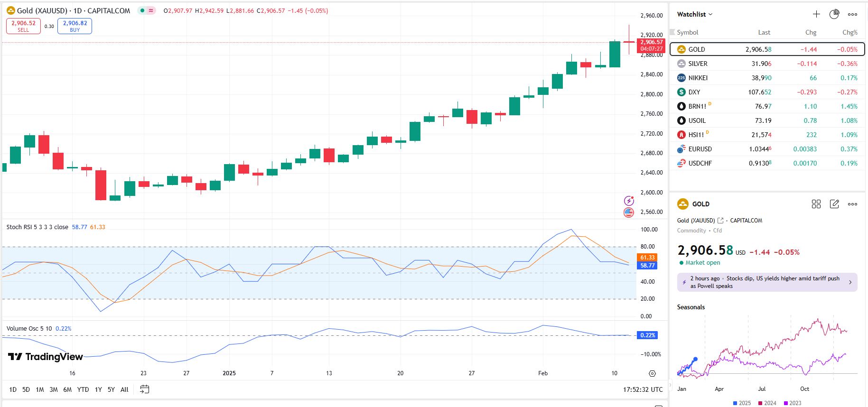The image size is (868, 407).
Task: Open the Watchlist three-dots menu
Action: pos(852,14)
